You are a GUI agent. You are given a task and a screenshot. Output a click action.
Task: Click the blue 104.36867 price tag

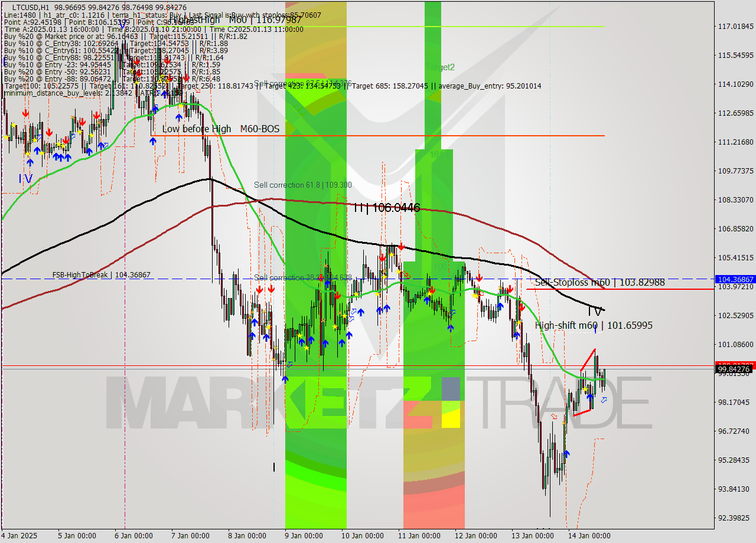pyautogui.click(x=735, y=279)
